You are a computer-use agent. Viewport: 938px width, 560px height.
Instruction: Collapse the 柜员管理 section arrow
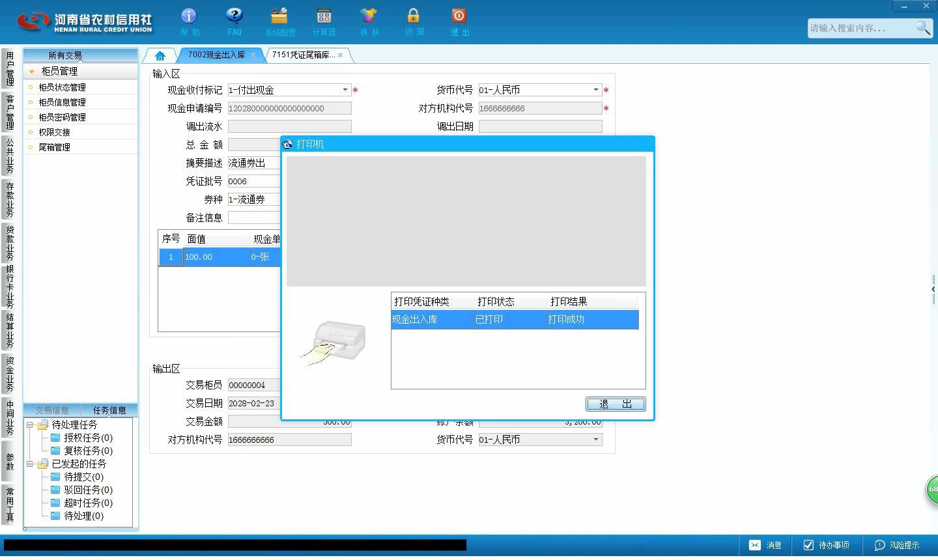coord(31,71)
